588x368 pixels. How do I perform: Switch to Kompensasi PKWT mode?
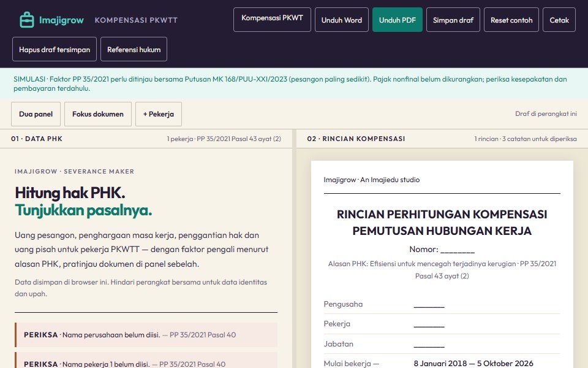[272, 20]
